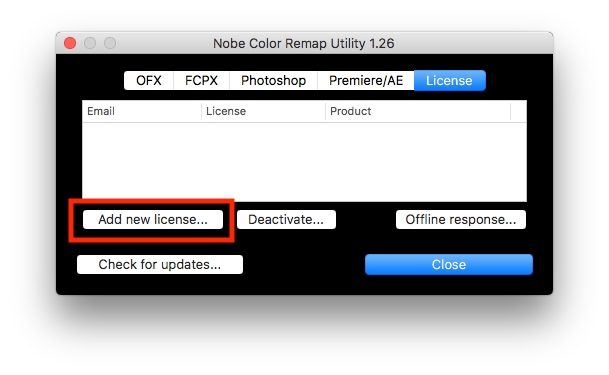This screenshot has height=375, width=609.
Task: Select the License tab
Action: tap(450, 80)
